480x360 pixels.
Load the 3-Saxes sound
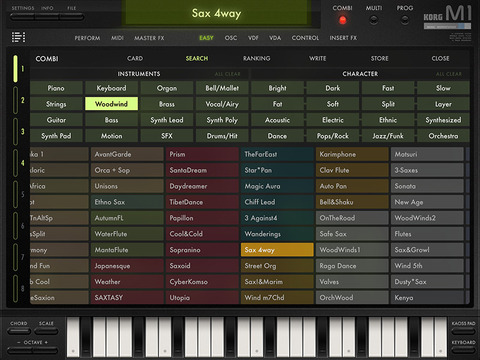pyautogui.click(x=427, y=170)
